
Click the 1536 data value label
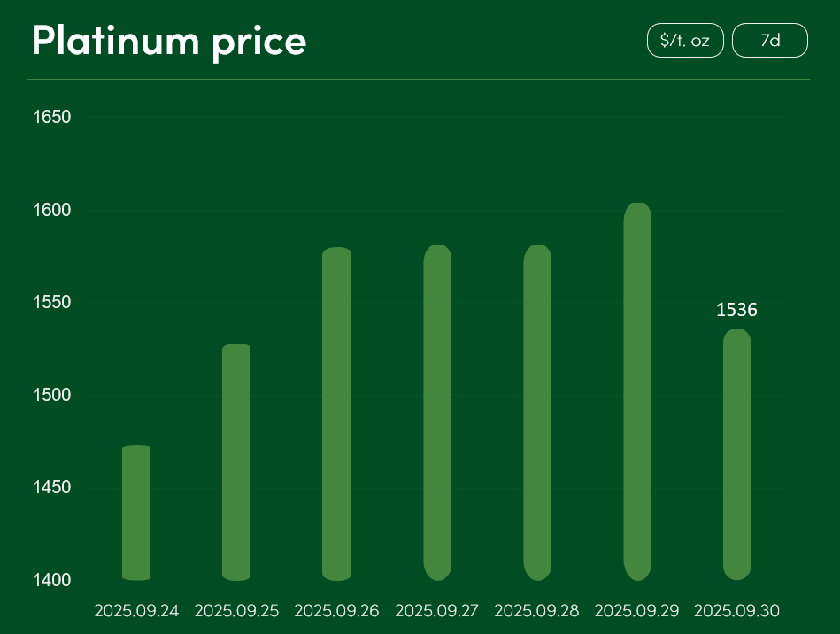[x=736, y=310]
